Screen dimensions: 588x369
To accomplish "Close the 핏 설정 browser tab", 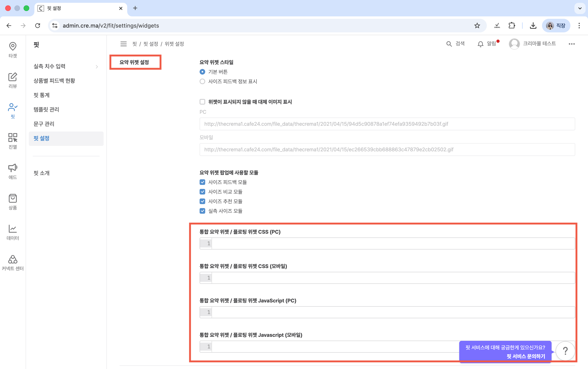I will point(121,8).
